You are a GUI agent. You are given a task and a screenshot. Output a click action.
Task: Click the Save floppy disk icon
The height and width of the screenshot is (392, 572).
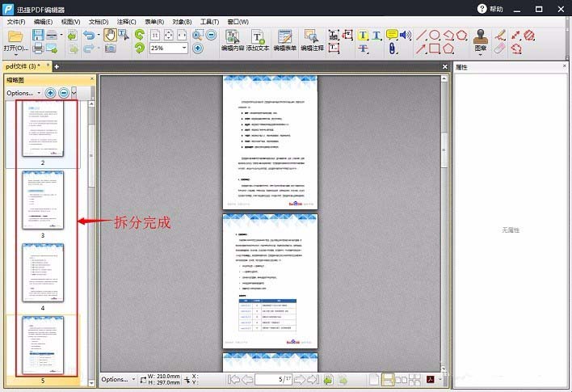point(36,35)
